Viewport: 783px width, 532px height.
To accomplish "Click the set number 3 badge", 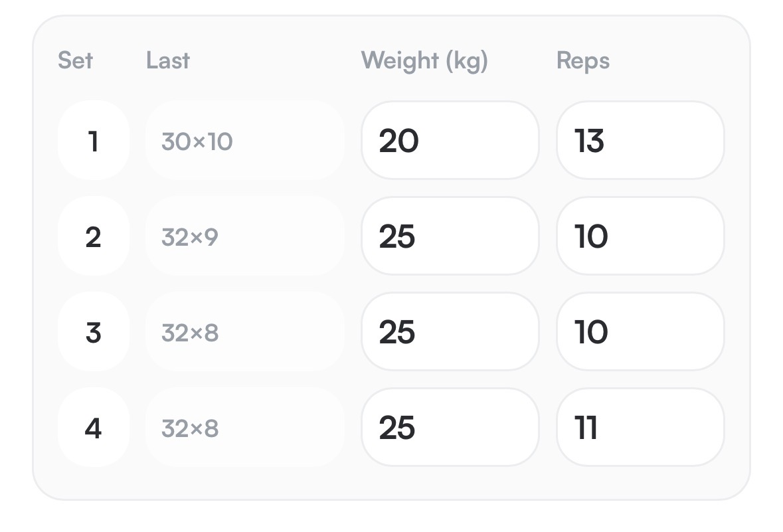I will [94, 331].
